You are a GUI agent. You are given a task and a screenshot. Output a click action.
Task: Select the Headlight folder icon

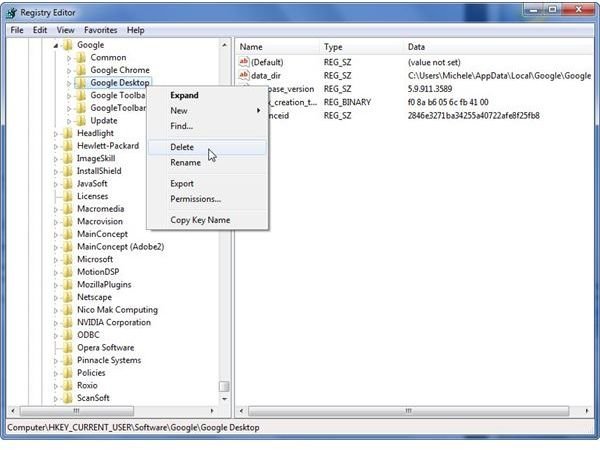click(68, 134)
